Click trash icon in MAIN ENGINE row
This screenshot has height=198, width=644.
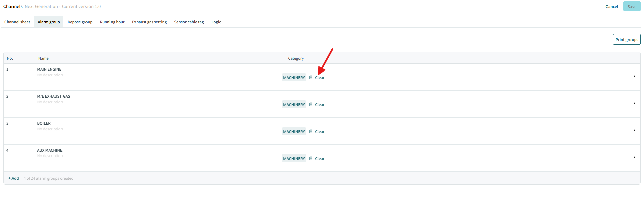(x=311, y=77)
